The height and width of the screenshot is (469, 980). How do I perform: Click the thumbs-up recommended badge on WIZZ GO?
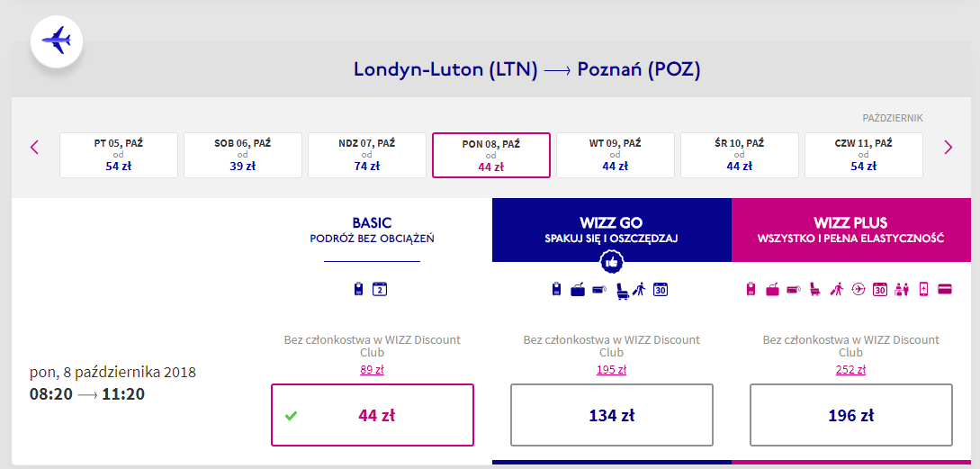click(612, 262)
